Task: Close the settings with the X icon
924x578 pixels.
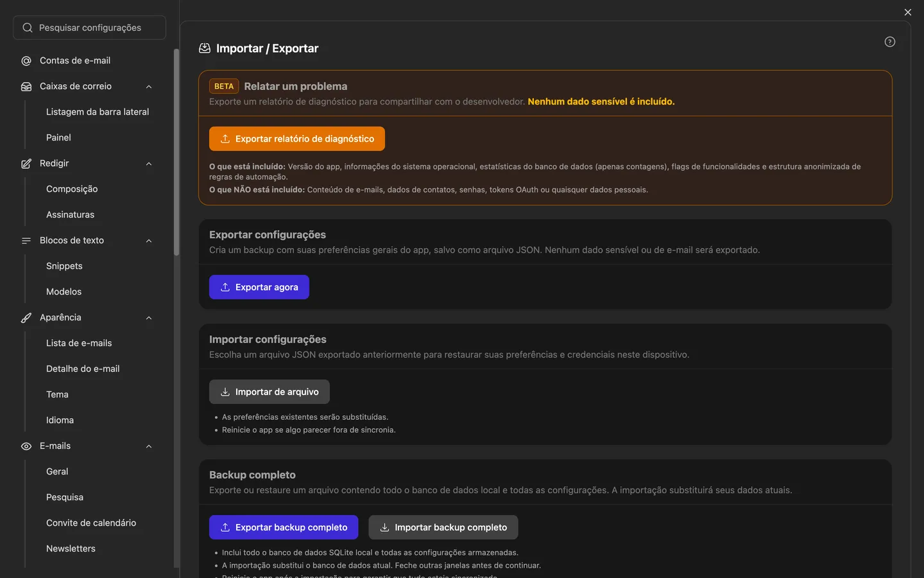Action: pos(908,12)
